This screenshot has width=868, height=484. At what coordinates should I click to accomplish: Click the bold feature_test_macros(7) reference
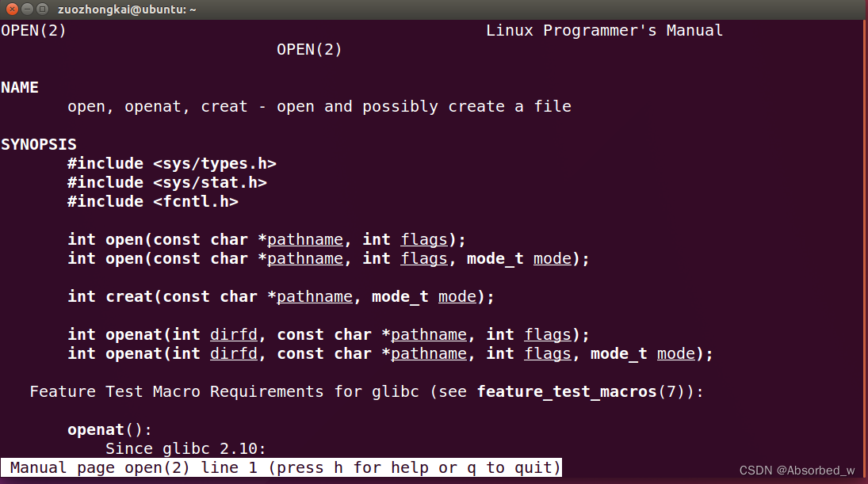[x=581, y=391]
